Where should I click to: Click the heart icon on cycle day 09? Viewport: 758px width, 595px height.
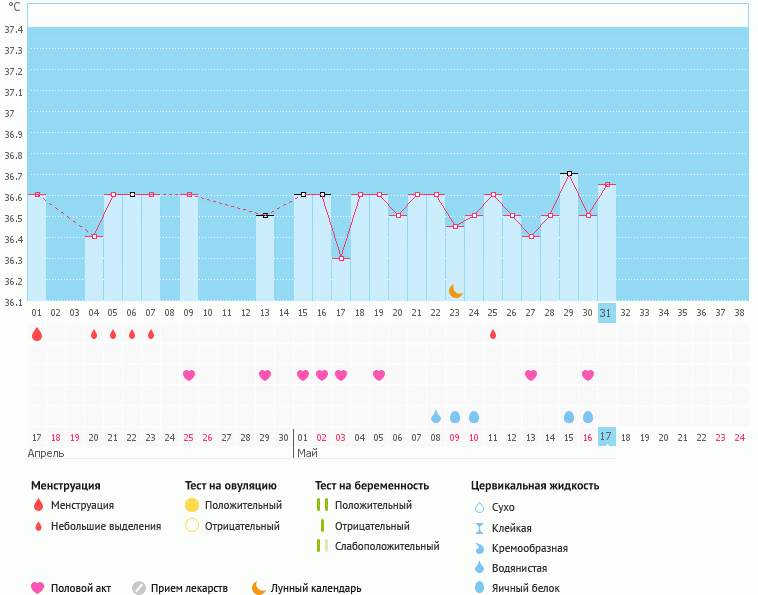[189, 375]
